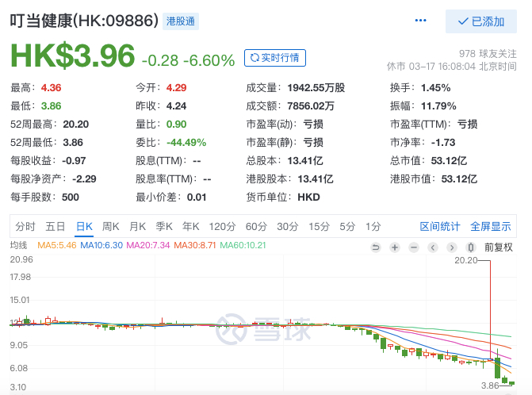The width and height of the screenshot is (532, 395).
Task: Click the 20.20 high marker on chart
Action: pos(466,260)
